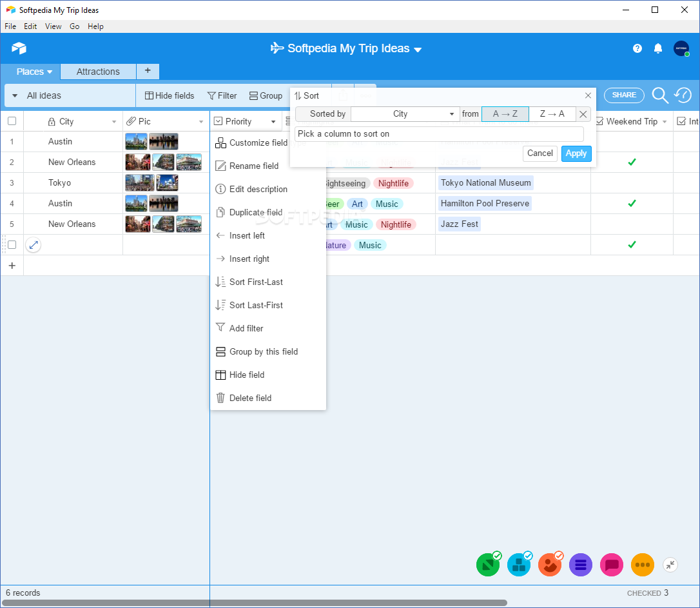Viewport: 700px width, 608px height.
Task: Toggle Weekend Trip checkmark for Austin row 4
Action: 632,203
